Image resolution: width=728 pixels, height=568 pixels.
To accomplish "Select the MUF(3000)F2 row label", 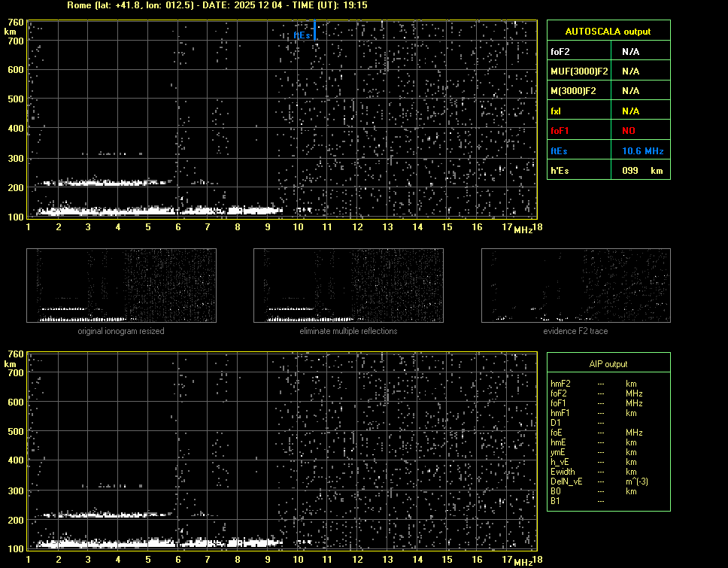I will [579, 71].
